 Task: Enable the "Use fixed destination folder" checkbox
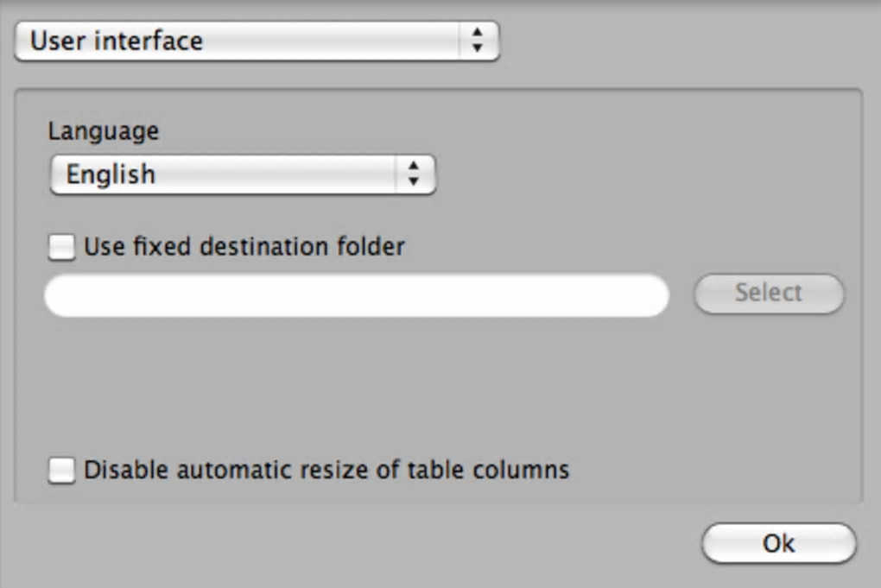pyautogui.click(x=61, y=248)
